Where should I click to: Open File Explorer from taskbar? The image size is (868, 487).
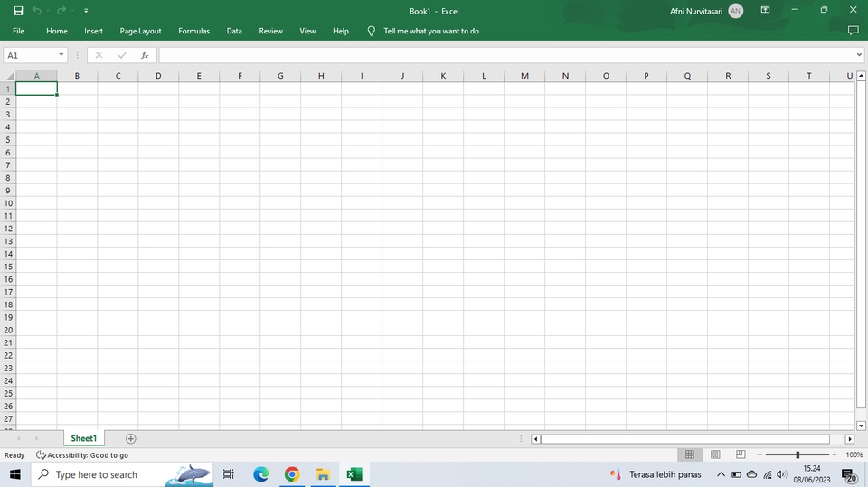(323, 474)
